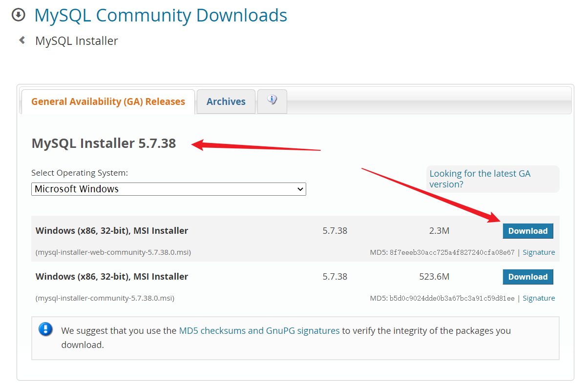Viewport: 588px width, 388px height.
Task: Click the 523.6M file size value
Action: 434,276
